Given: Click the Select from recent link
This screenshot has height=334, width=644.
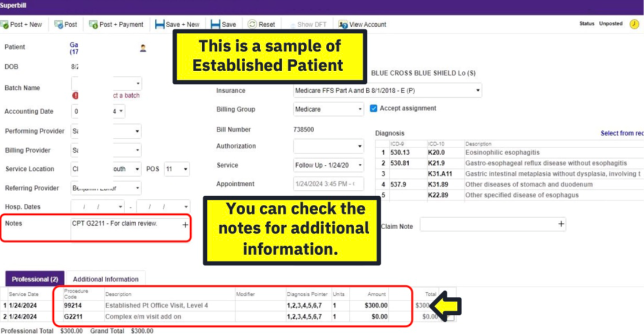Looking at the screenshot, I should (622, 133).
